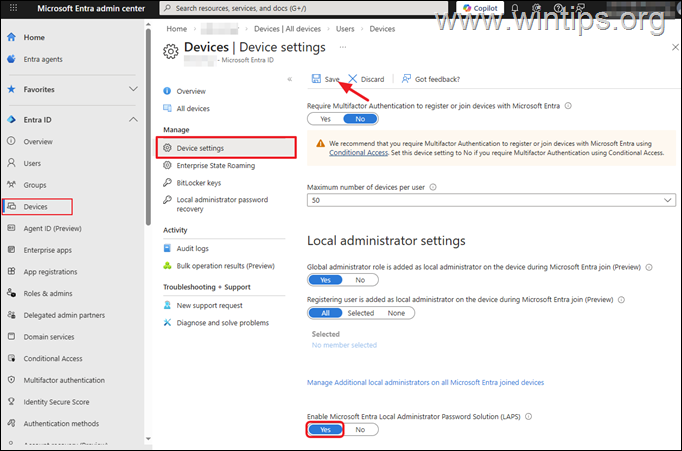Set Global administrator role local admin to No
The image size is (682, 451).
click(x=360, y=280)
